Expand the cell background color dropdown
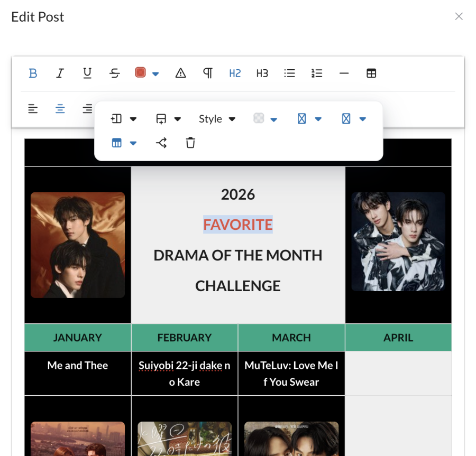This screenshot has height=456, width=476. coord(274,119)
